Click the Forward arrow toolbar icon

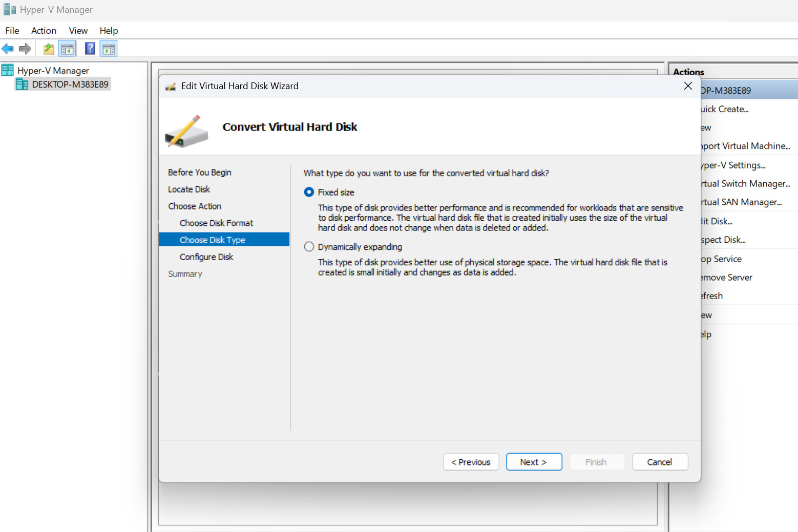click(25, 49)
